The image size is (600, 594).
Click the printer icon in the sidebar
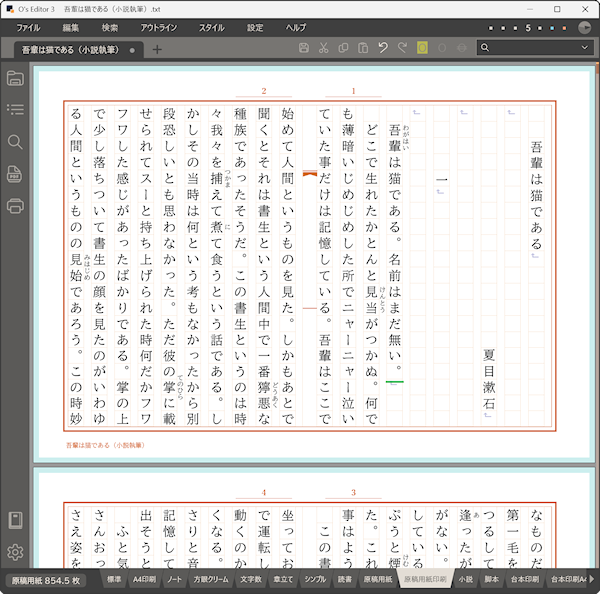[15, 206]
